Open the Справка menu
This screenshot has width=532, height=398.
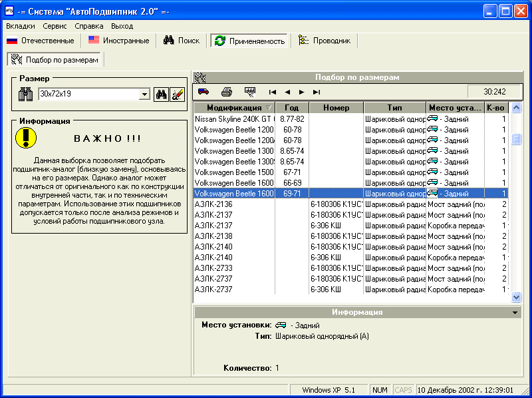pyautogui.click(x=88, y=26)
